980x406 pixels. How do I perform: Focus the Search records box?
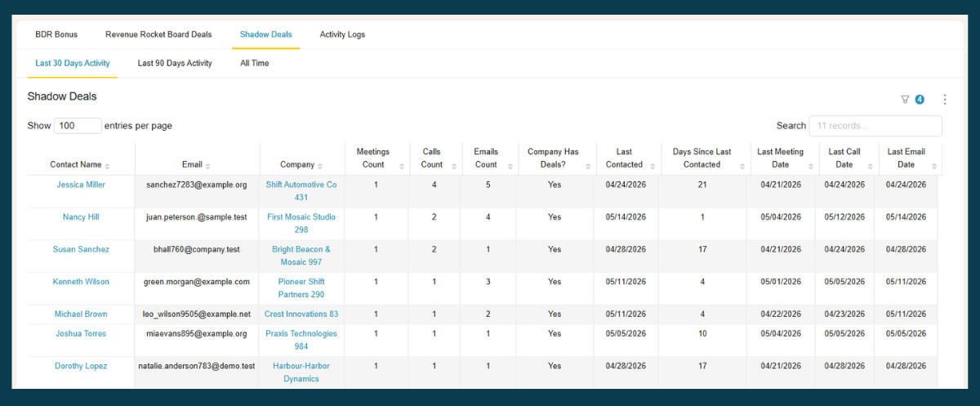[875, 126]
